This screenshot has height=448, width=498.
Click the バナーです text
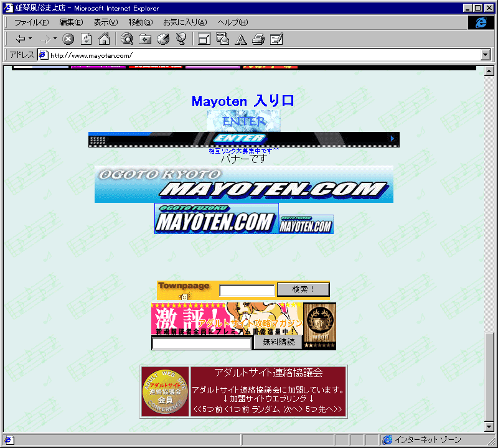[x=243, y=159]
